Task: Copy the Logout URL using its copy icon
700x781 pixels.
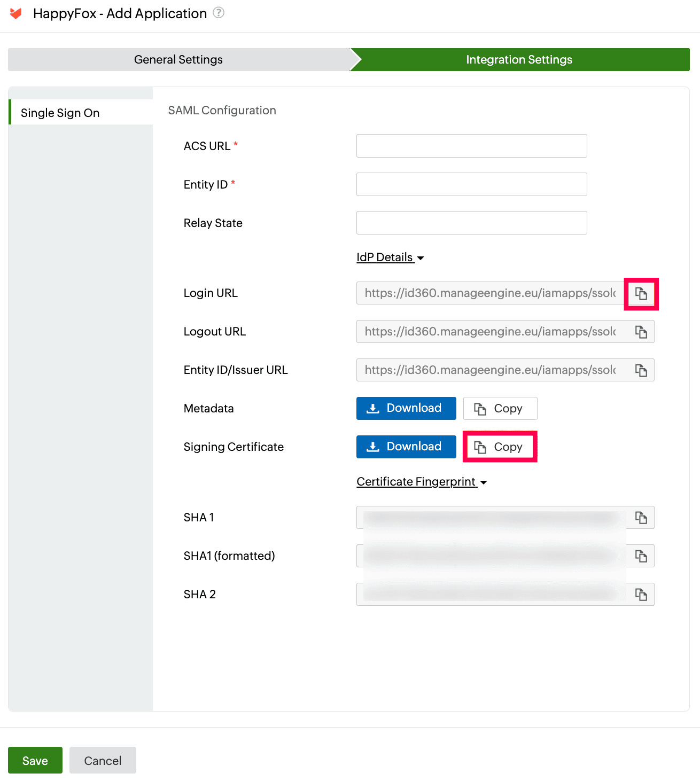Action: [x=641, y=332]
